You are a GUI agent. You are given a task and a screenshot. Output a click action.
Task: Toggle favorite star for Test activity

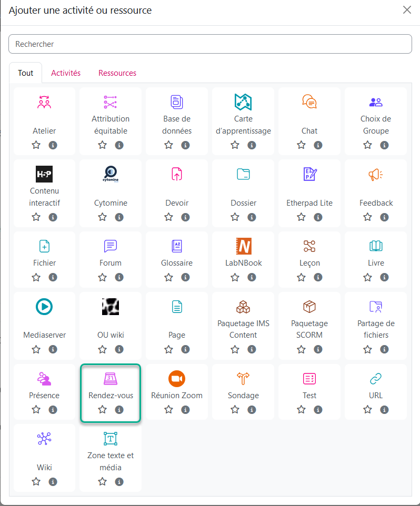point(302,409)
